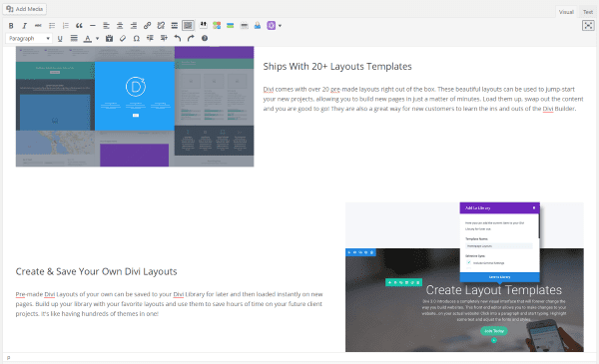Insert a bulleted list
599x364 pixels.
click(x=52, y=26)
